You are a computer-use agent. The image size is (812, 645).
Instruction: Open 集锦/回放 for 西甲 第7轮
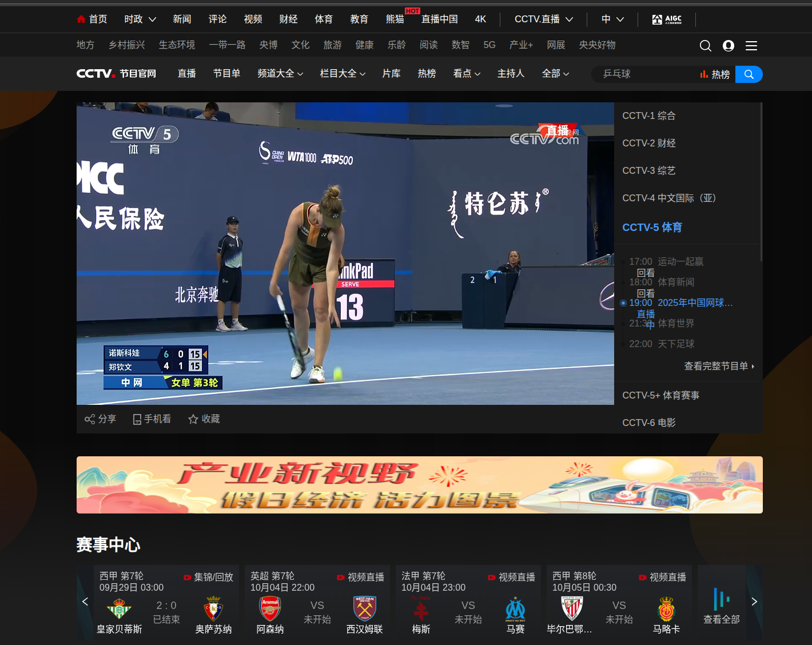pos(208,578)
